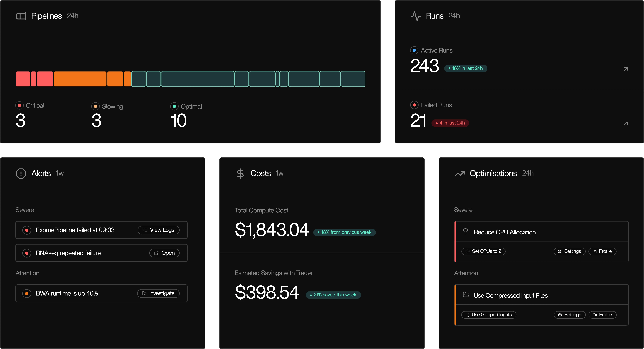Click the 243 active runs count
This screenshot has width=644, height=349.
425,66
